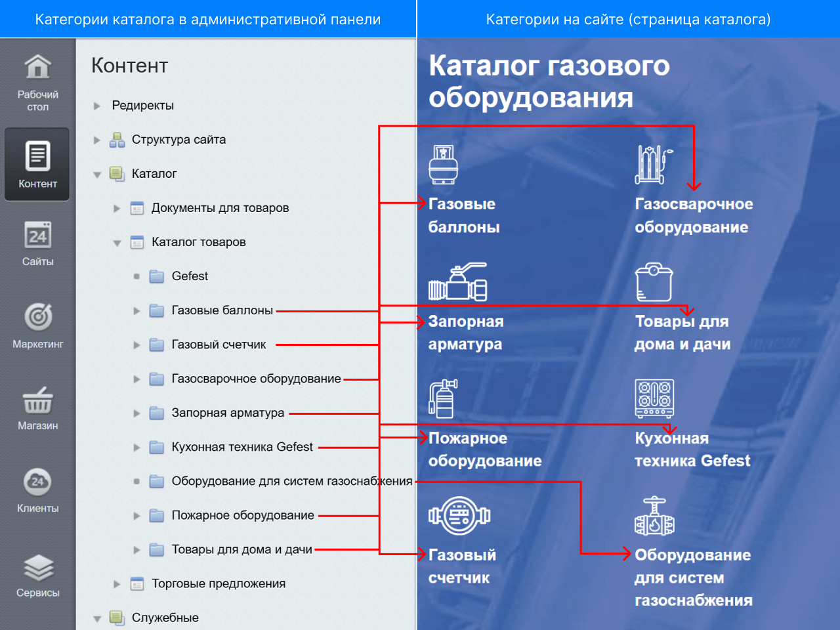Viewport: 840px width, 630px height.
Task: Expand the Запорная арматура folder arrow
Action: click(x=136, y=413)
